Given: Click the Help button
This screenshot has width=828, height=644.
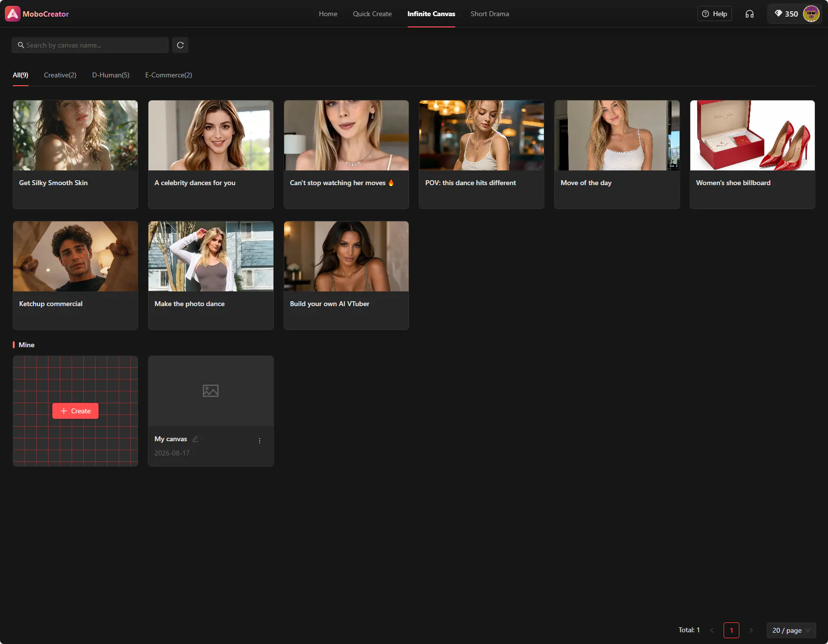Looking at the screenshot, I should pos(714,14).
